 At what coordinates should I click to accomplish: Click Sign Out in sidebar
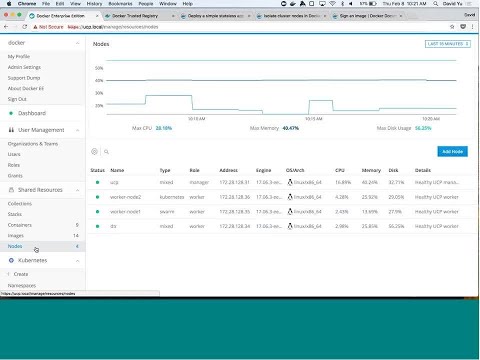17,99
